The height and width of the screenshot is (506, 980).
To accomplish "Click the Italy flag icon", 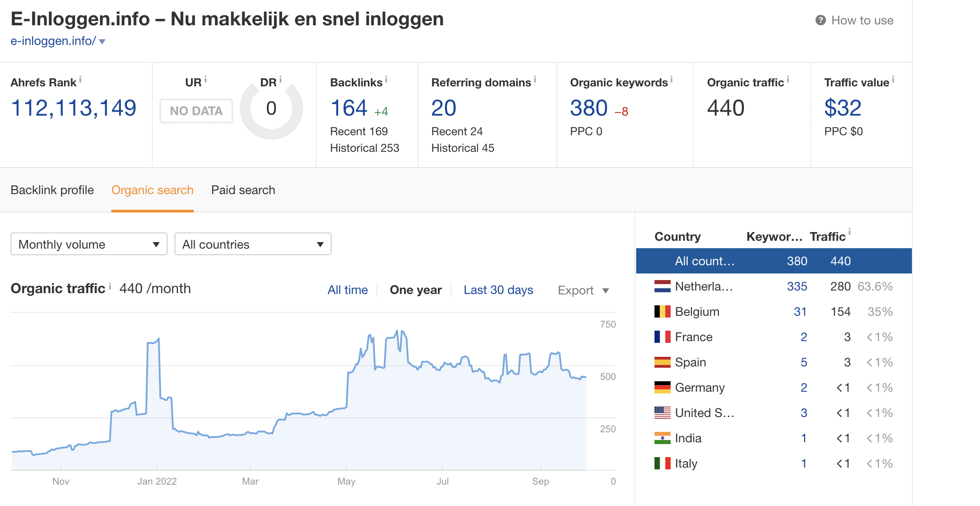I will (662, 463).
